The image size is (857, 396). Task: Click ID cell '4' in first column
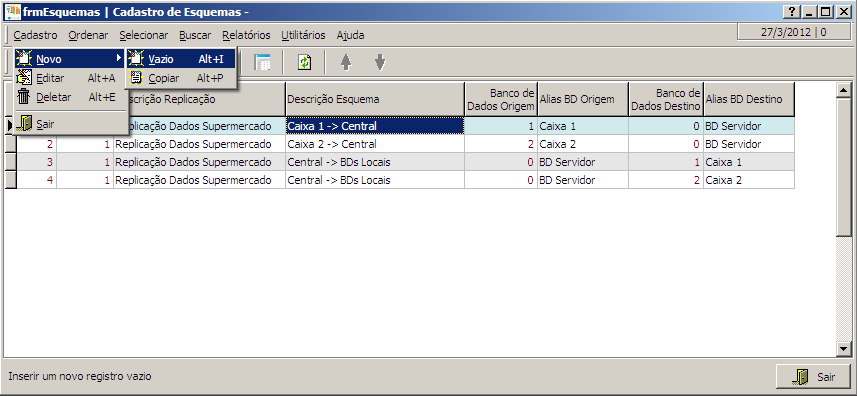pos(37,180)
